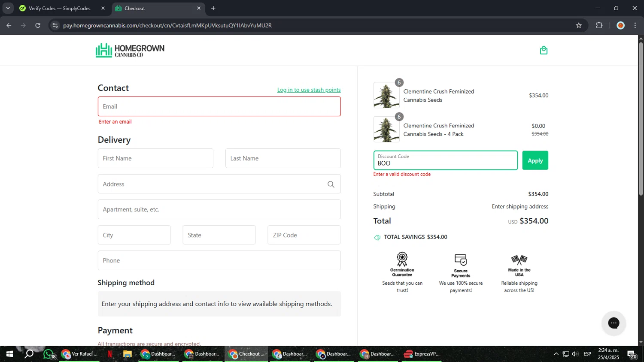644x362 pixels.
Task: Click the Apply discount button
Action: point(535,160)
